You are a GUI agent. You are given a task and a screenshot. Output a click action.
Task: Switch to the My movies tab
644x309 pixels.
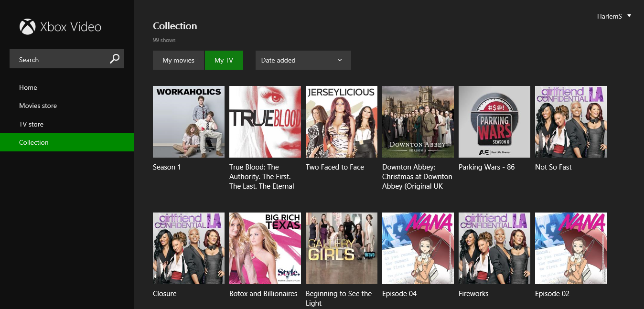point(178,60)
